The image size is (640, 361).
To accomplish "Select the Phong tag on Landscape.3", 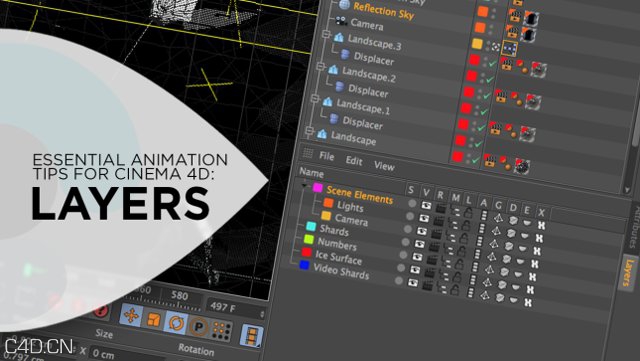I will [522, 68].
